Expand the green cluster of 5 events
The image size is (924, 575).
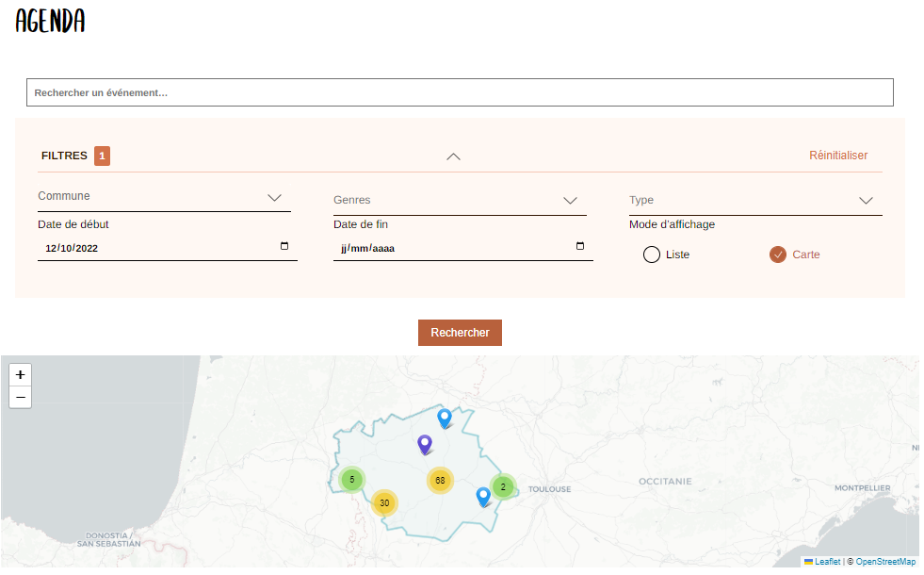pyautogui.click(x=351, y=480)
